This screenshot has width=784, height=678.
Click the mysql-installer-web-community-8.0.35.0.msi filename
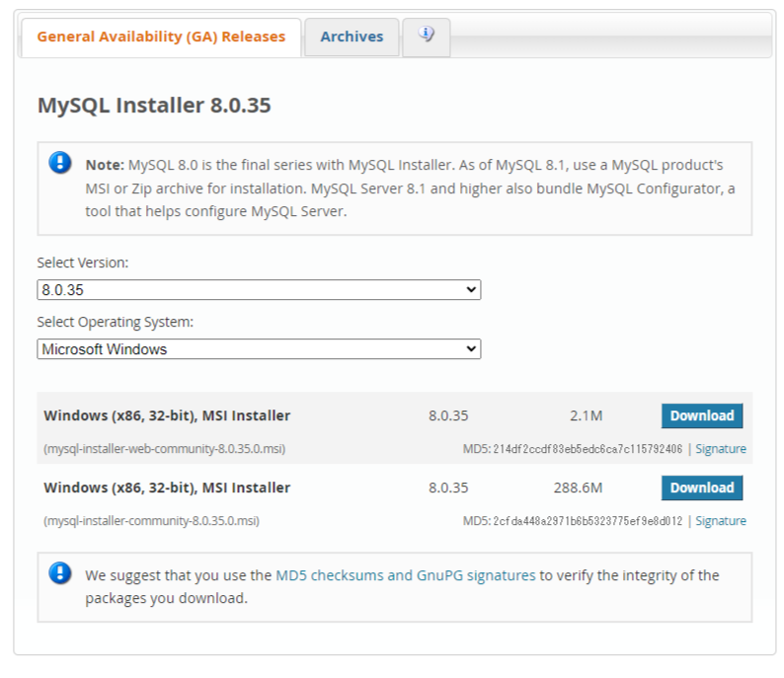pyautogui.click(x=165, y=449)
